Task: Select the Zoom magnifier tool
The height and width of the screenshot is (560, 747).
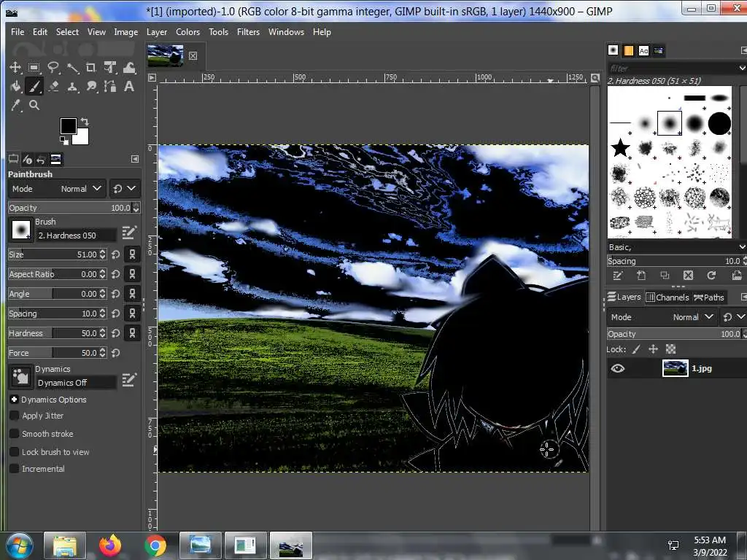Action: (34, 105)
